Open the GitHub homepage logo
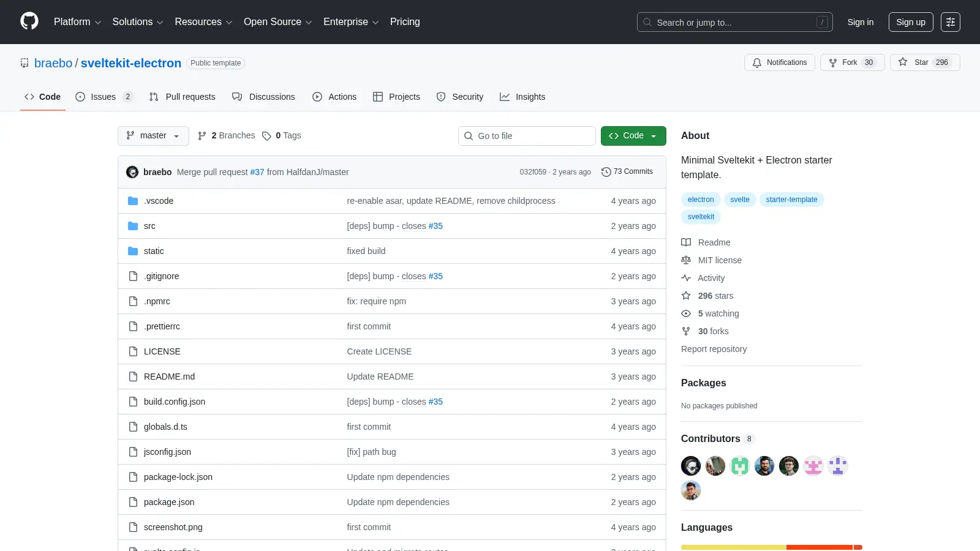 [29, 21]
